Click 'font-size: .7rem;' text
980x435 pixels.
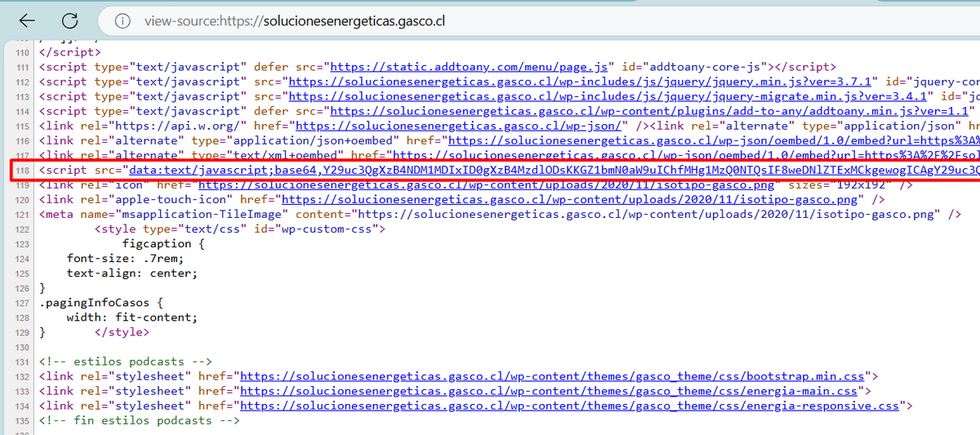[125, 258]
